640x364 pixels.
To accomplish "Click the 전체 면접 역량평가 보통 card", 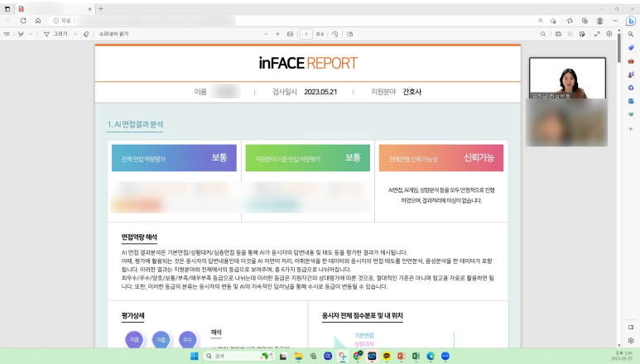I will 175,158.
